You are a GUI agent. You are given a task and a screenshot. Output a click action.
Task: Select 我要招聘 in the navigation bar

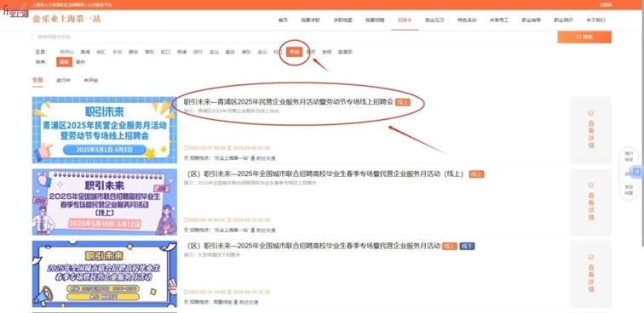click(x=375, y=20)
